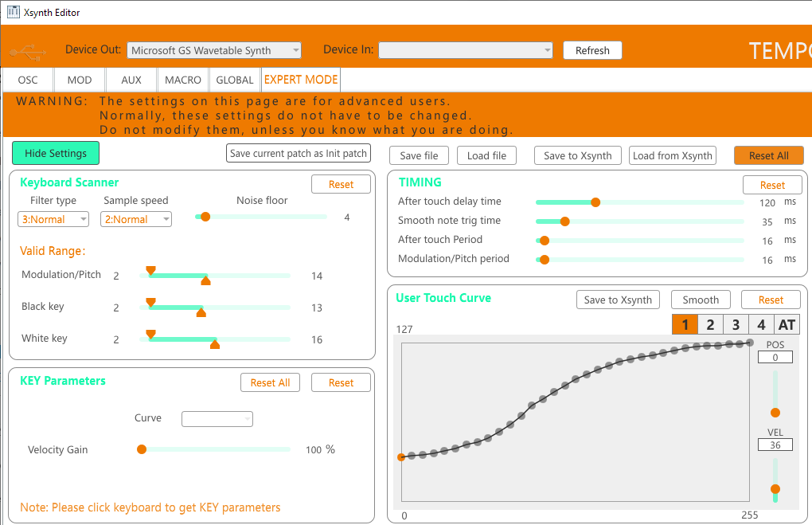Click the POS value field
Viewport: 812px width, 525px height.
(775, 357)
